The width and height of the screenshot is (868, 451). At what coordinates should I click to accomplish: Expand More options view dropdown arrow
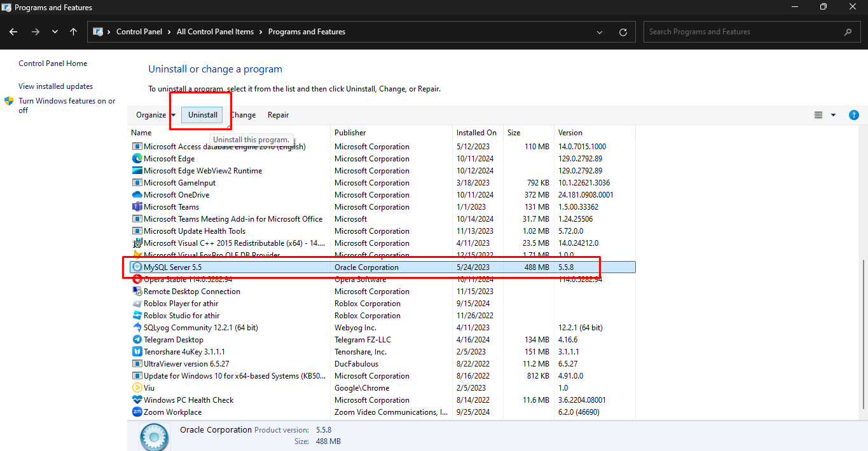[x=834, y=115]
